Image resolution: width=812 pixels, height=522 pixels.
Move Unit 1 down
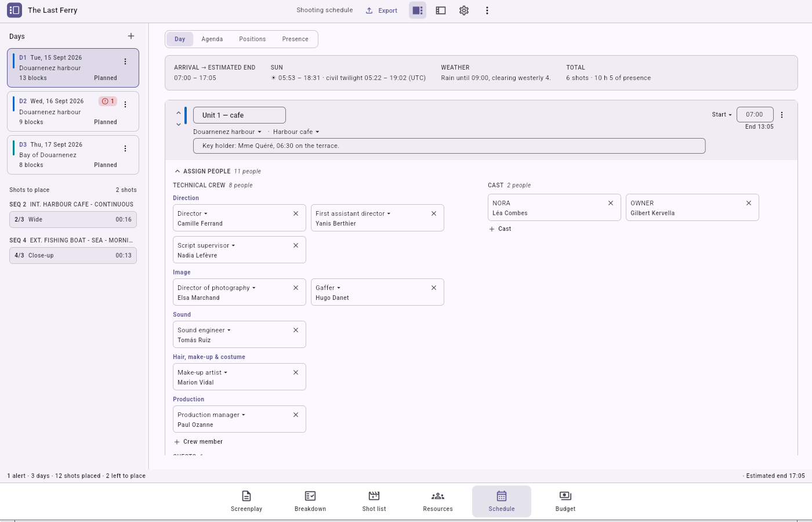(179, 124)
